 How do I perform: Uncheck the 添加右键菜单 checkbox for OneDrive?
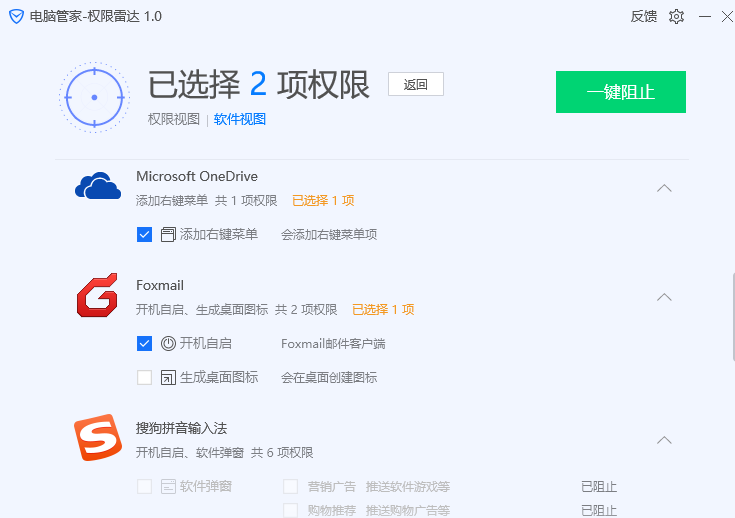(144, 234)
